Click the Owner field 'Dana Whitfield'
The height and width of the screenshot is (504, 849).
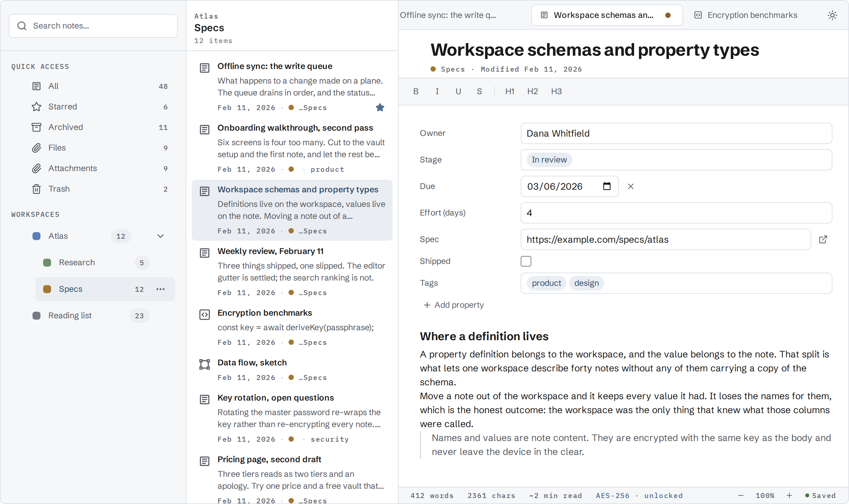click(x=676, y=134)
